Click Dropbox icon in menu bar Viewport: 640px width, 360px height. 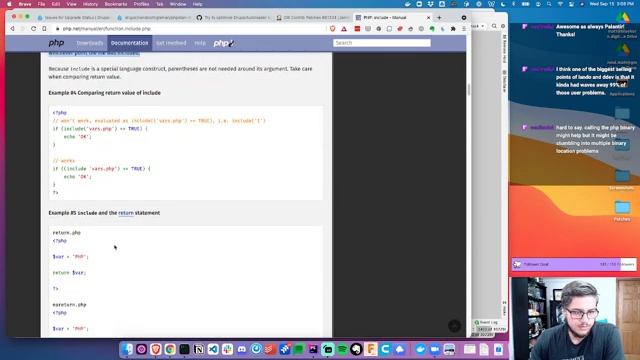coord(430,4)
